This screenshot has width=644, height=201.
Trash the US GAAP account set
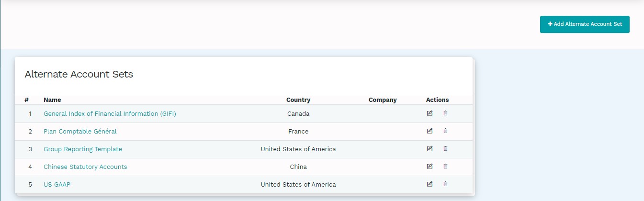tap(445, 184)
